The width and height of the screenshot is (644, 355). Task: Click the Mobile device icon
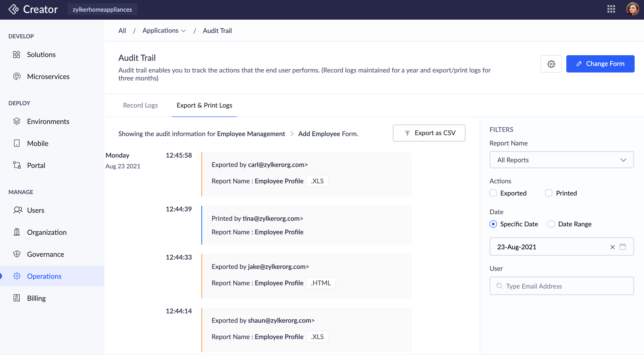click(x=17, y=143)
